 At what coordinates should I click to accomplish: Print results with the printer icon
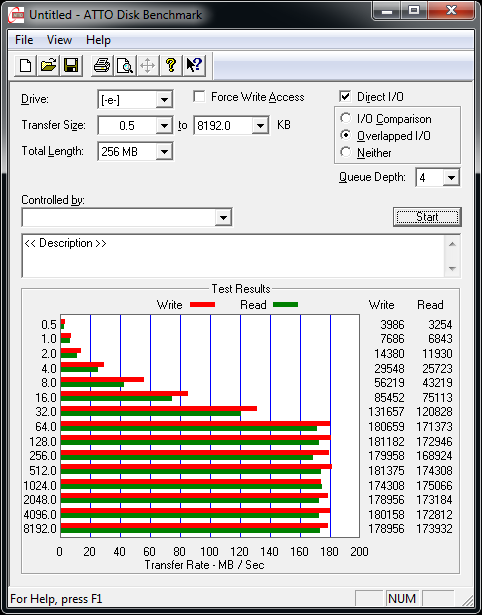pos(102,65)
